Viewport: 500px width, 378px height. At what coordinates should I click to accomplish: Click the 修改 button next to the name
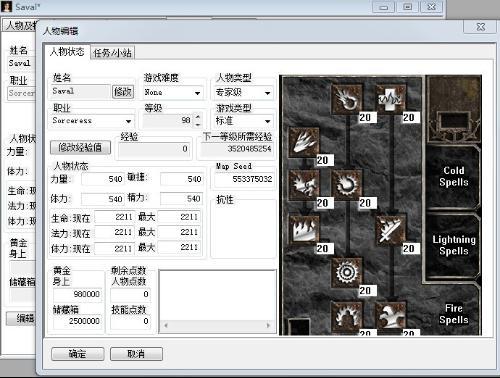123,91
